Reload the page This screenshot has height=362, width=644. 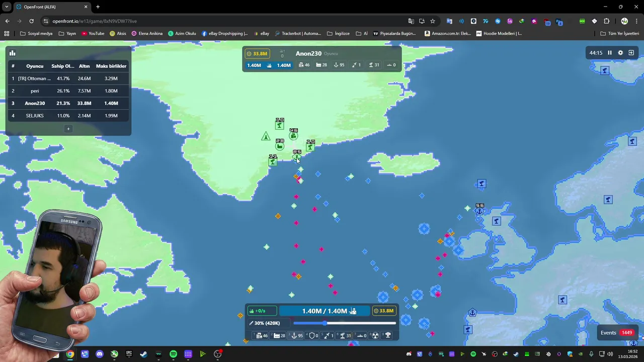(31, 21)
